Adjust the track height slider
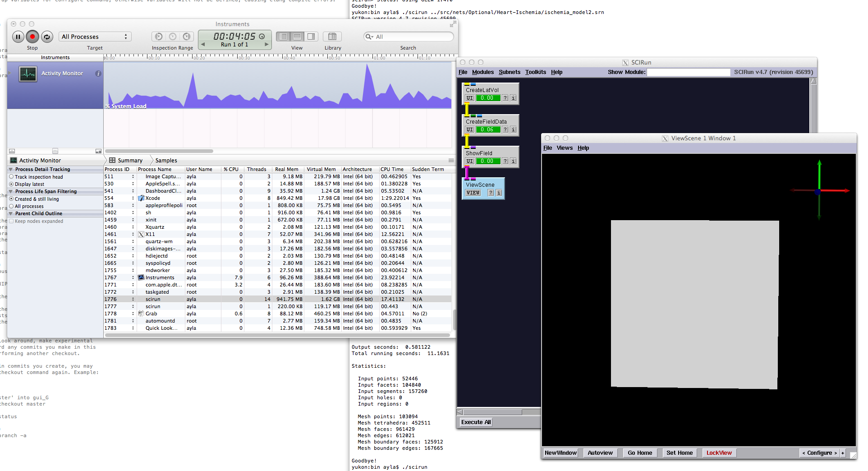868x471 pixels. [55, 151]
